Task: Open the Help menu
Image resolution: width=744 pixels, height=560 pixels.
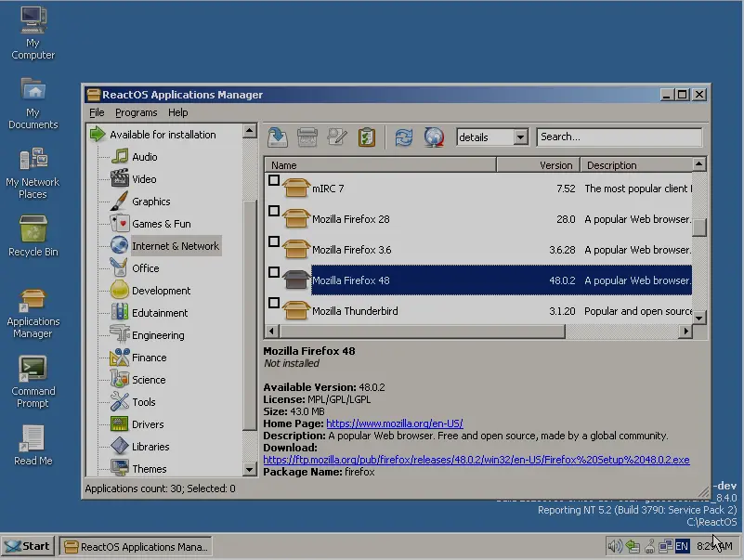Action: [x=178, y=112]
